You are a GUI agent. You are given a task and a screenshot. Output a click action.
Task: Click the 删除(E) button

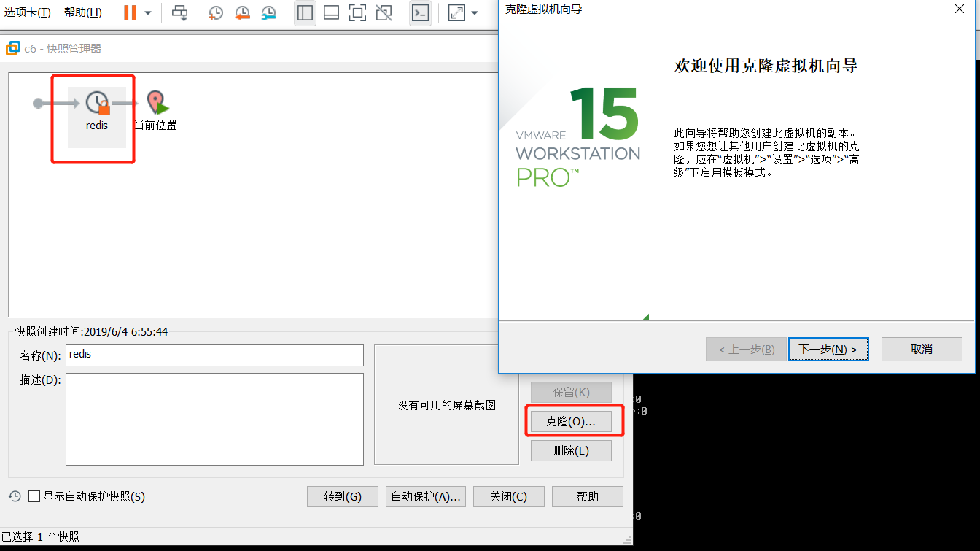click(x=571, y=450)
